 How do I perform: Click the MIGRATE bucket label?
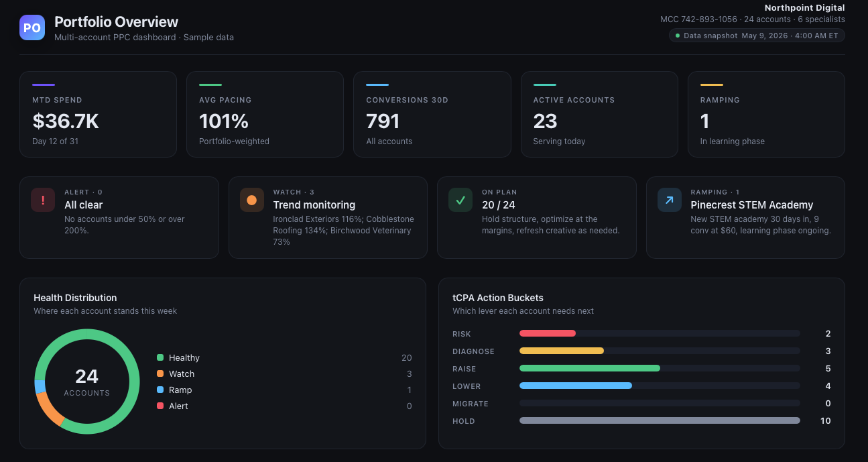[x=471, y=404]
